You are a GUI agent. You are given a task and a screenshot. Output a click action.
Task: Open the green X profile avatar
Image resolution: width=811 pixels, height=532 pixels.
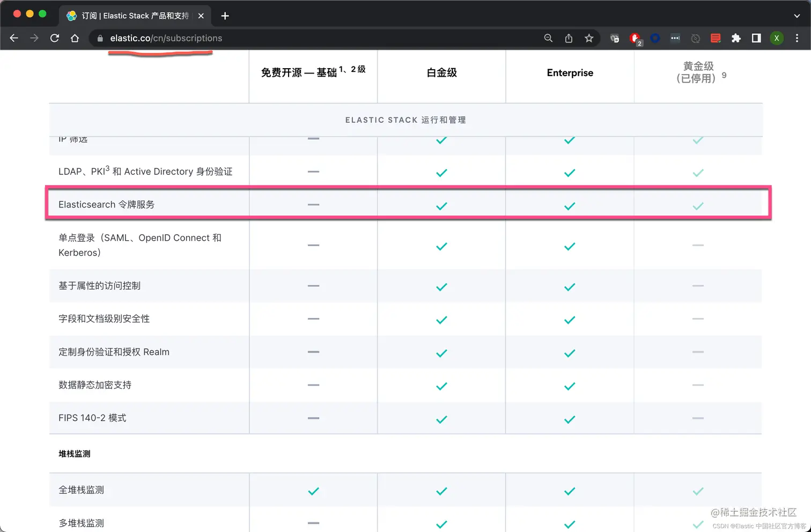(777, 38)
